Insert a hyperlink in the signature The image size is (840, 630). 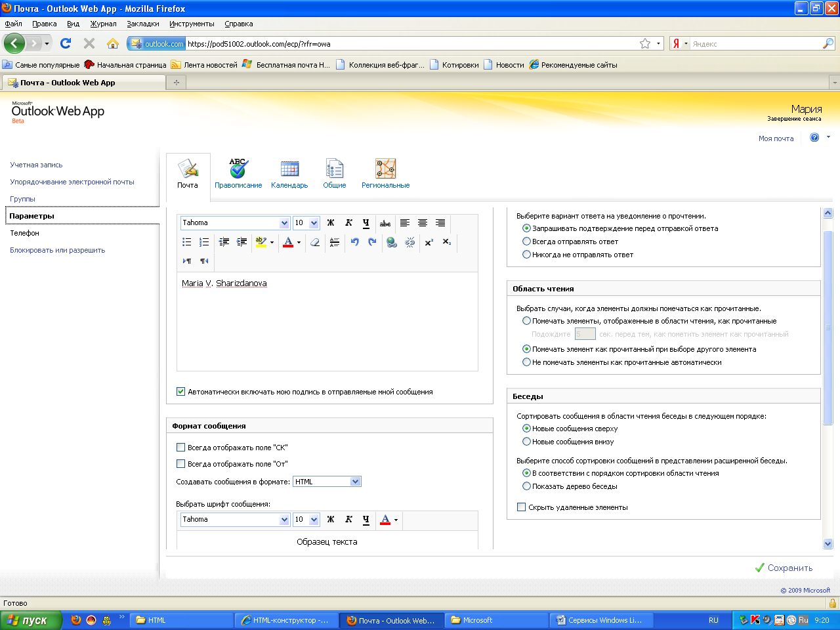(392, 242)
